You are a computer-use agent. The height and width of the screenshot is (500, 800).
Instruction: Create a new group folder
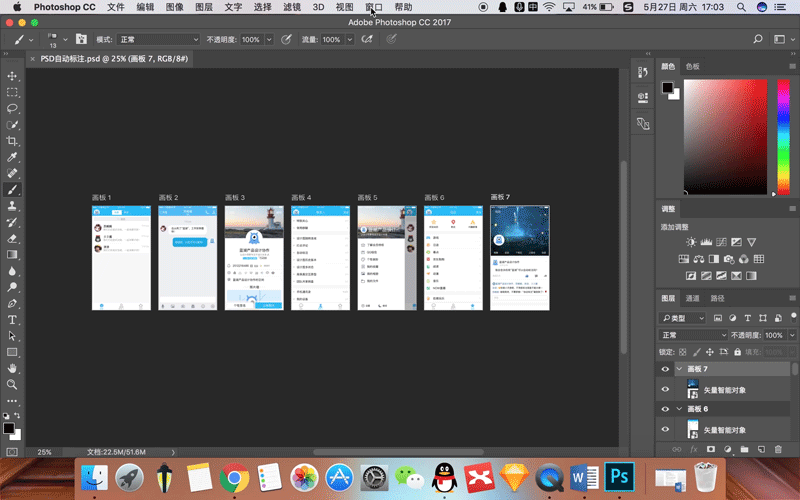[744, 449]
